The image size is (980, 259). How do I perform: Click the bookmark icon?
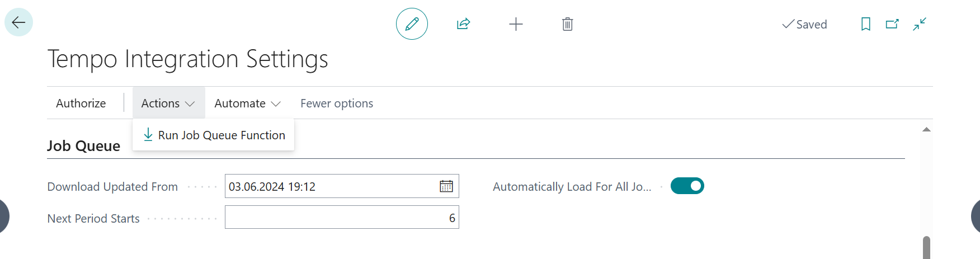[x=865, y=24]
